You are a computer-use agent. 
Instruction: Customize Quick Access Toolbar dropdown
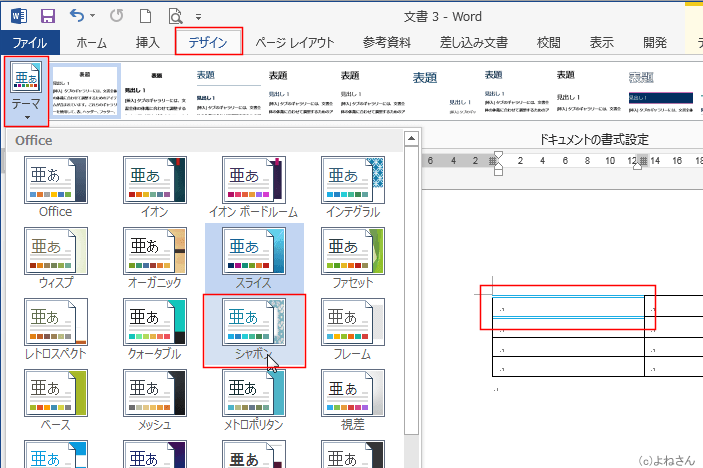coord(198,17)
